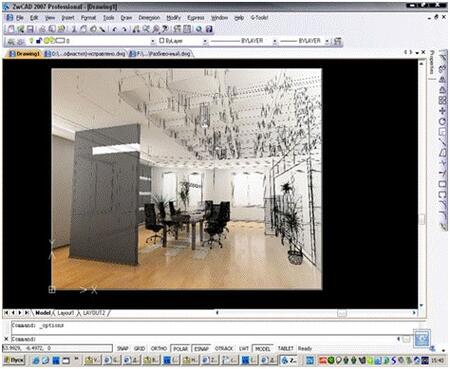The image size is (450, 369).
Task: Open the Format menu
Action: (88, 18)
